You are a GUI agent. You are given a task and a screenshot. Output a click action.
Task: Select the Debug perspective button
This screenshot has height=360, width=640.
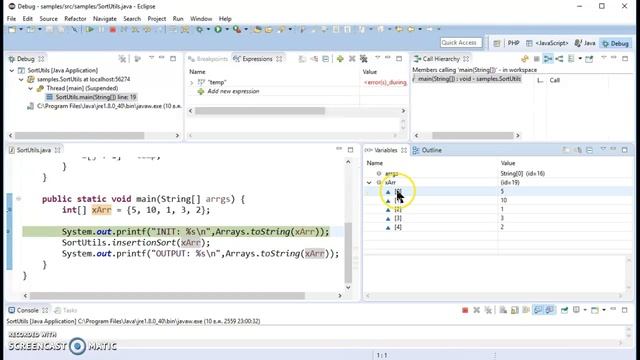[x=616, y=43]
